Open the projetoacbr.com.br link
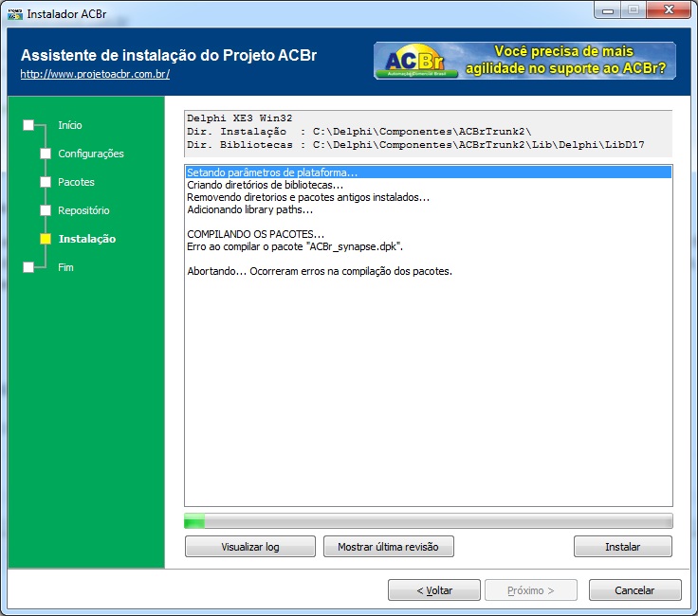This screenshot has width=698, height=616. pos(95,74)
